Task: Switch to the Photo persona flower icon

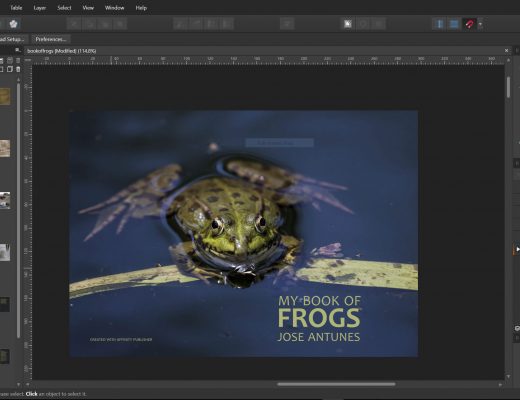Action: click(13, 24)
